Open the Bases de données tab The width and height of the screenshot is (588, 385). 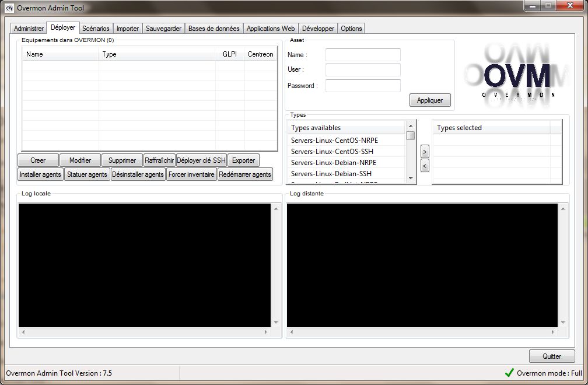pyautogui.click(x=213, y=29)
